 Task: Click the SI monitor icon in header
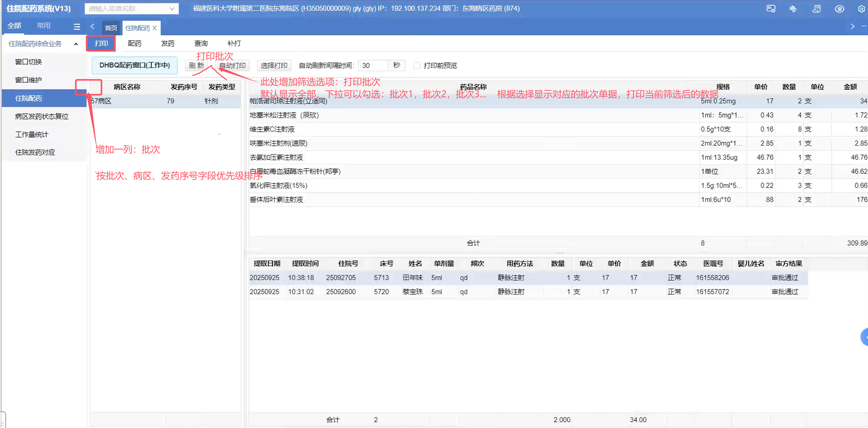[x=771, y=9]
